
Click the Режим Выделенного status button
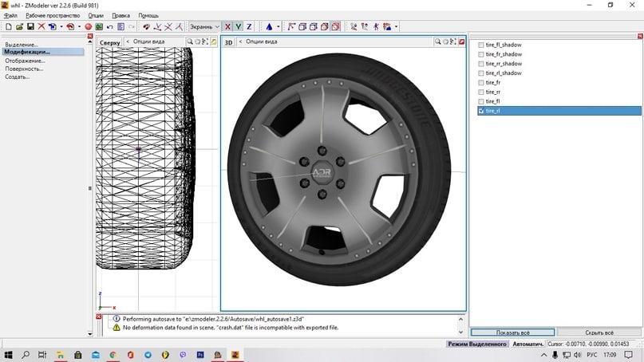pos(477,344)
